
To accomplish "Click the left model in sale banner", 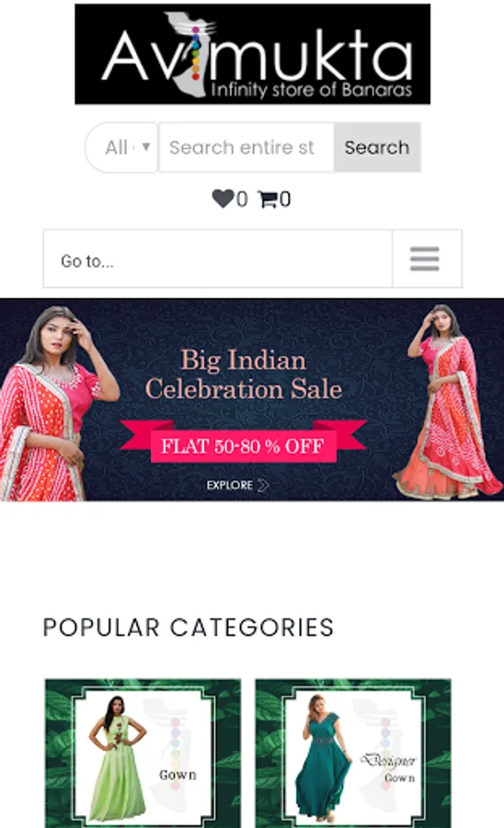I will click(52, 404).
